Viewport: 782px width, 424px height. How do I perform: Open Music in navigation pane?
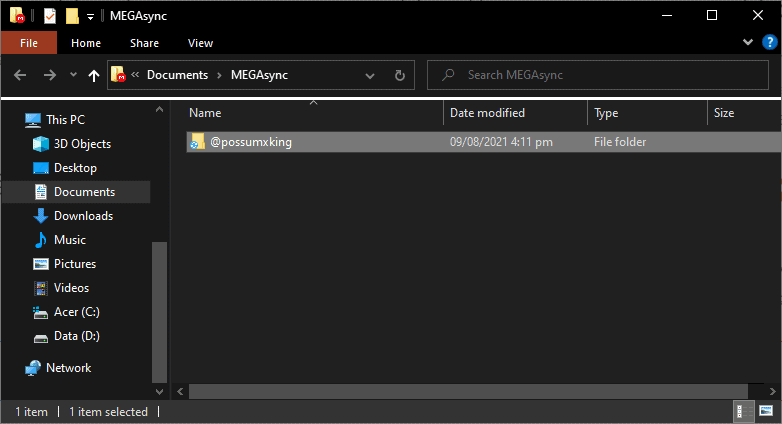point(70,240)
